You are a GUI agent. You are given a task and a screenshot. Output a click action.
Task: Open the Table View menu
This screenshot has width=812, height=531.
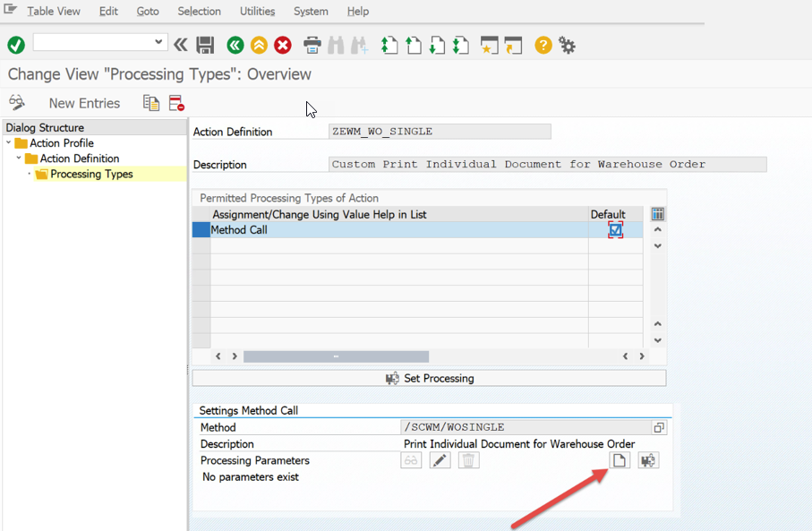point(54,11)
